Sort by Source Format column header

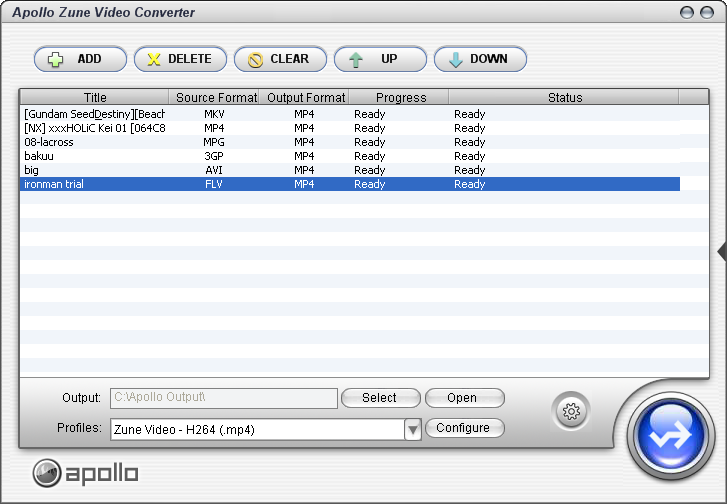[x=216, y=98]
